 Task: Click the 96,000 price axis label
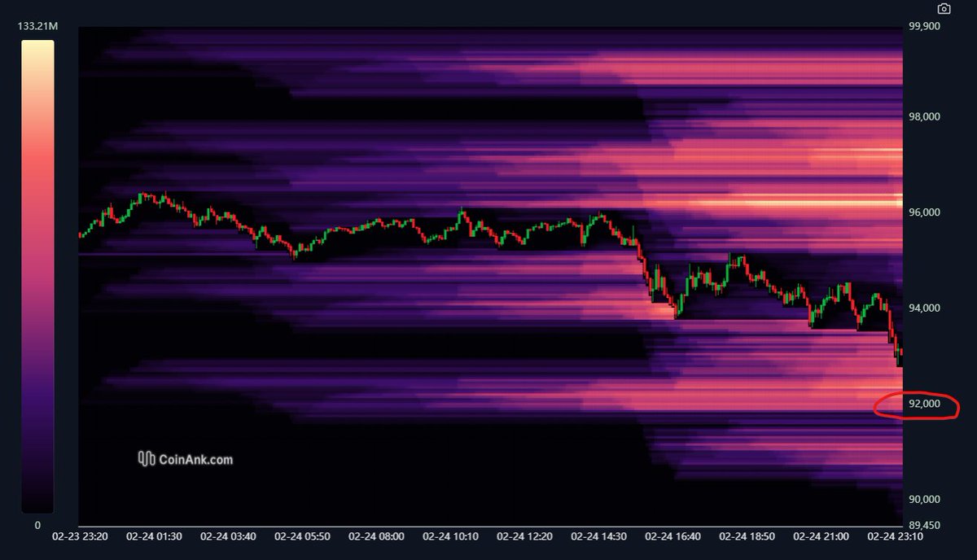925,212
